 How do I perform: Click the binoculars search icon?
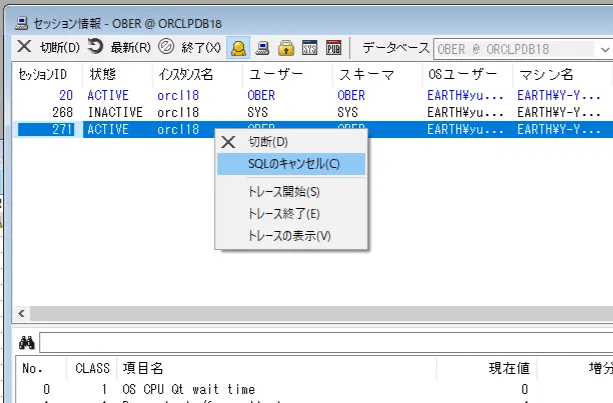[27, 343]
